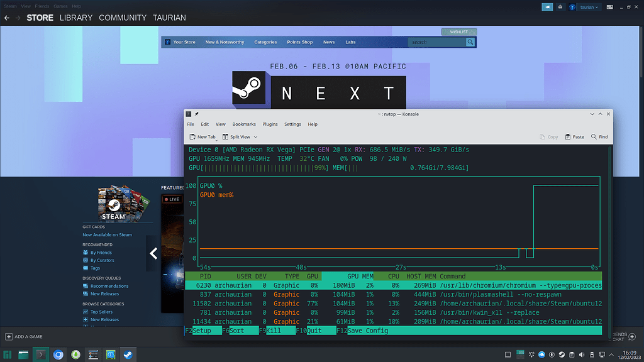Viewport: 644px width, 362px height.
Task: Open the Bookmarks menu in Konsole
Action: (243, 124)
